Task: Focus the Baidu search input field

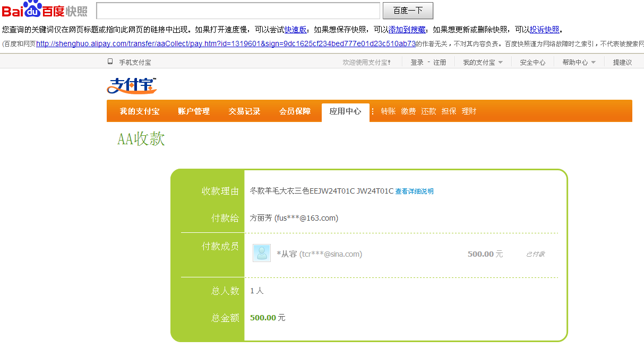Action: pyautogui.click(x=238, y=11)
